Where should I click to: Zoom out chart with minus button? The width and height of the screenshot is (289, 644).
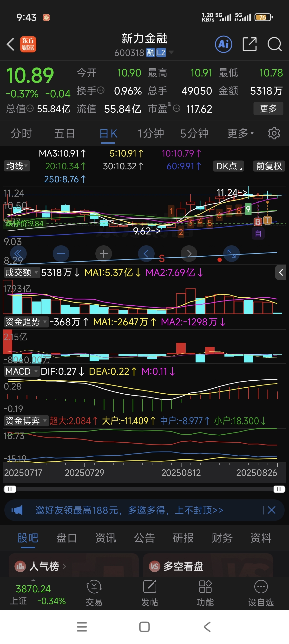pyautogui.click(x=61, y=254)
